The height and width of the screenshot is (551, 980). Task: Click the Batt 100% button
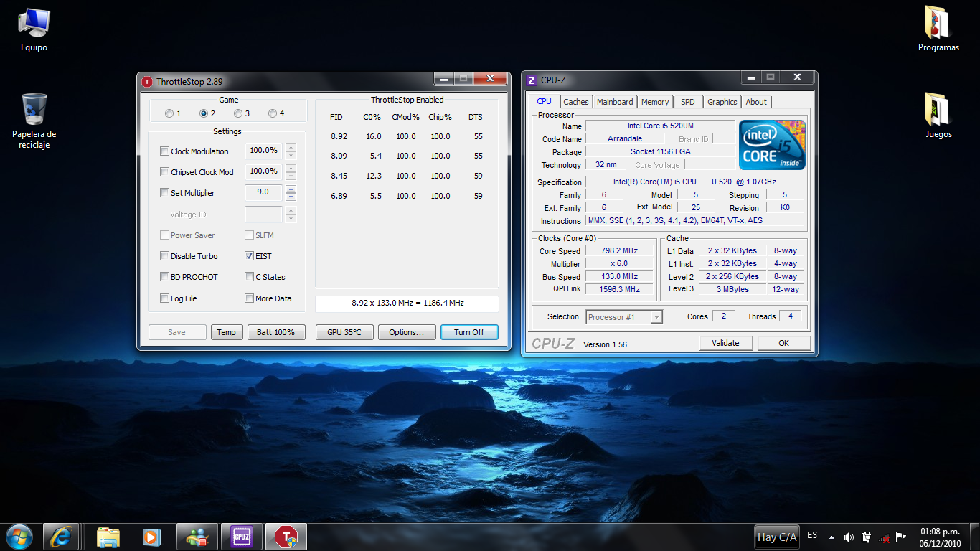click(x=276, y=332)
